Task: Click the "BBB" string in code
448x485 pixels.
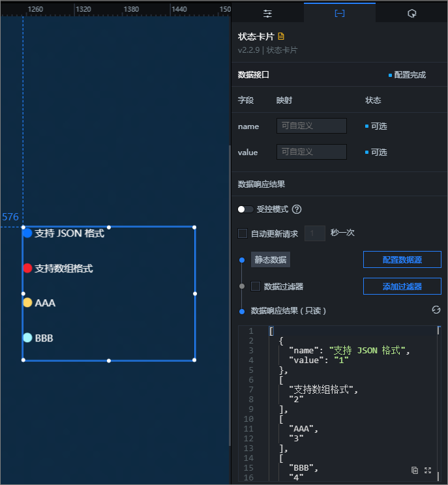Action: (x=301, y=467)
